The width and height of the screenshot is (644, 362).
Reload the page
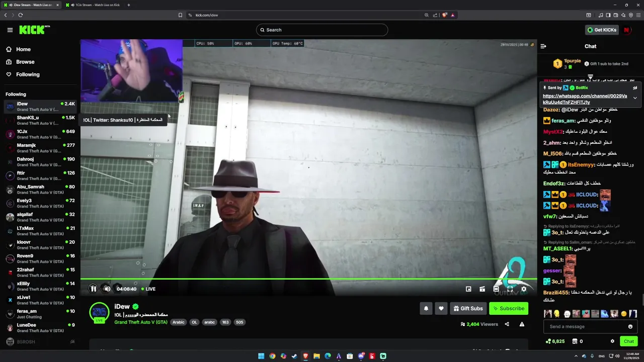click(x=21, y=15)
